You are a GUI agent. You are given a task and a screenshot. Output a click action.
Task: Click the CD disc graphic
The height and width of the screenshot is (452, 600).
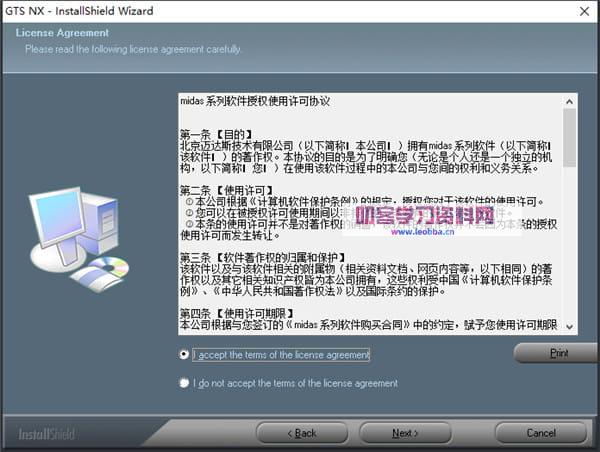pyautogui.click(x=106, y=268)
